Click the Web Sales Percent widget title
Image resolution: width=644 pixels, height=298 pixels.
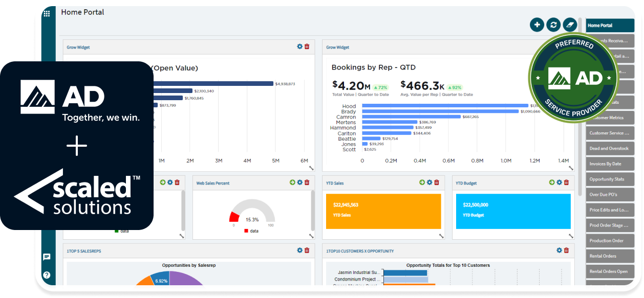213,182
